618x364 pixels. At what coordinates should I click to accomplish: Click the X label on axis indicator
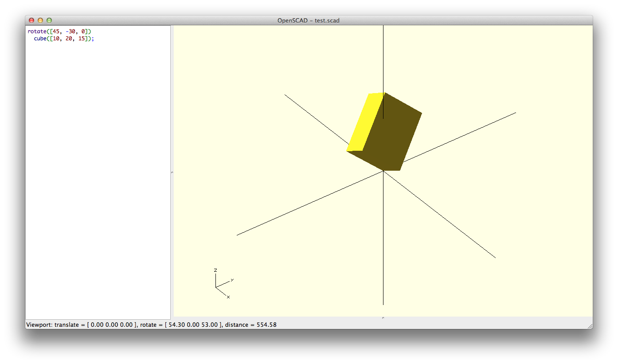click(228, 297)
